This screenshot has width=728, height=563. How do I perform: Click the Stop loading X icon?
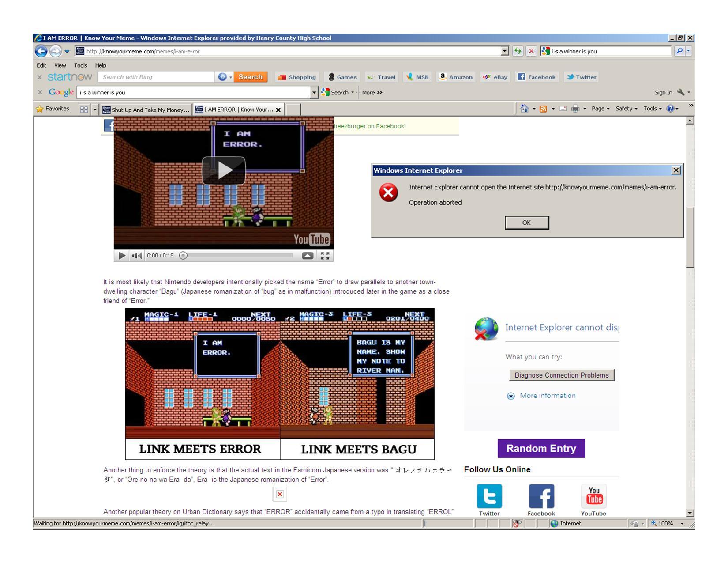pyautogui.click(x=531, y=51)
